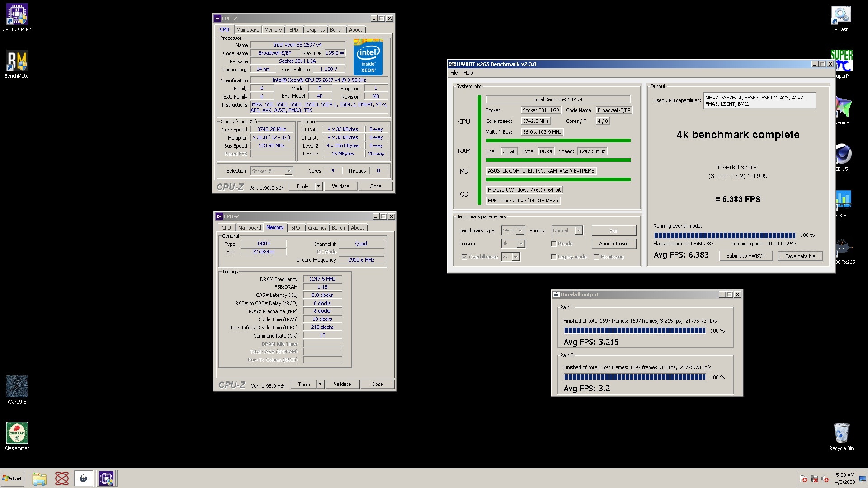Click the Abort / Reset button

[613, 244]
